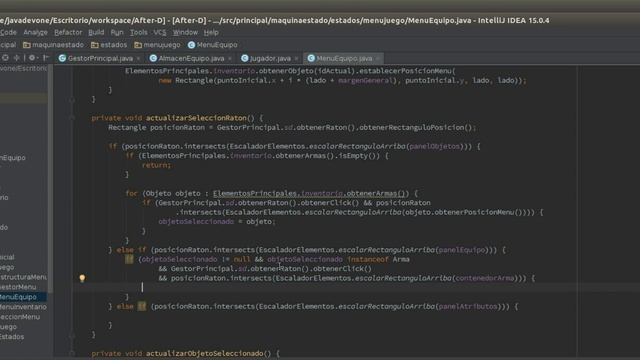This screenshot has width=640, height=360.
Task: Click the panelObjetos variable in code
Action: pos(435,146)
